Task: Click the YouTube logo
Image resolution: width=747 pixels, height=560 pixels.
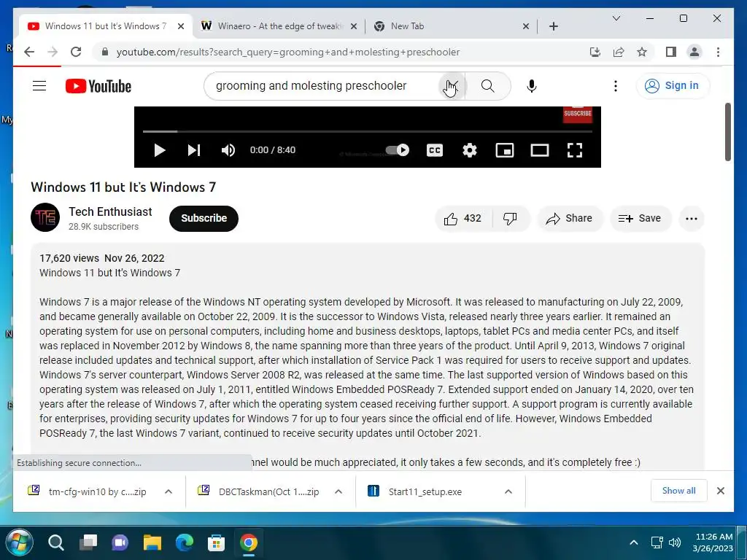Action: (98, 86)
